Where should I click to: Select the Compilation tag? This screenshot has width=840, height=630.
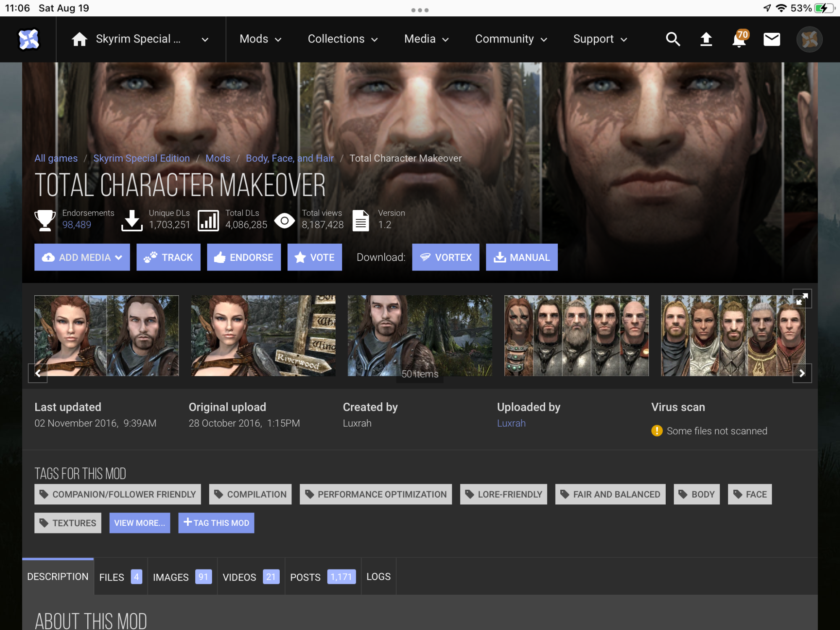250,494
